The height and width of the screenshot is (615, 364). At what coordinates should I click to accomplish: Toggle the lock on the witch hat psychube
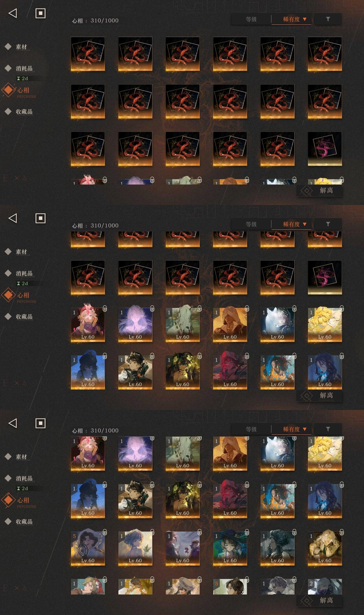[247, 532]
